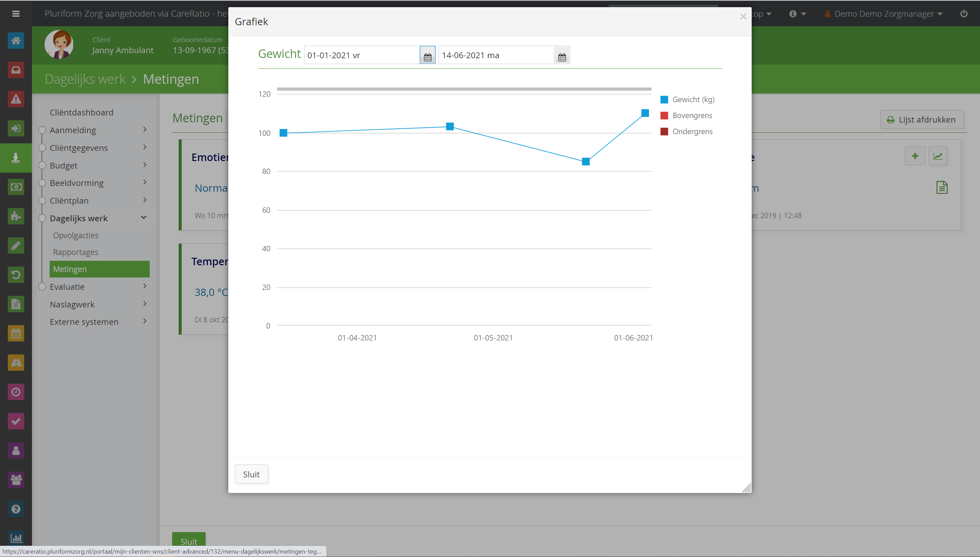Image resolution: width=980 pixels, height=557 pixels.
Task: Toggle Gewicht (kg) legend series
Action: (x=687, y=99)
